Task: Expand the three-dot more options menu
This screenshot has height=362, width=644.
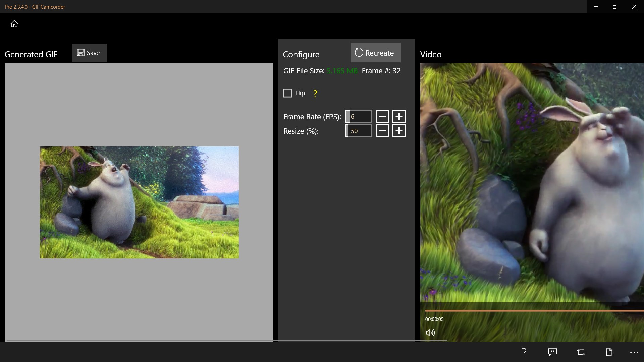Action: [x=634, y=352]
